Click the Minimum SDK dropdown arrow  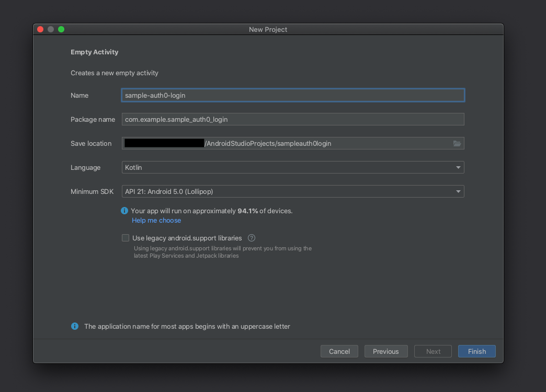(459, 191)
